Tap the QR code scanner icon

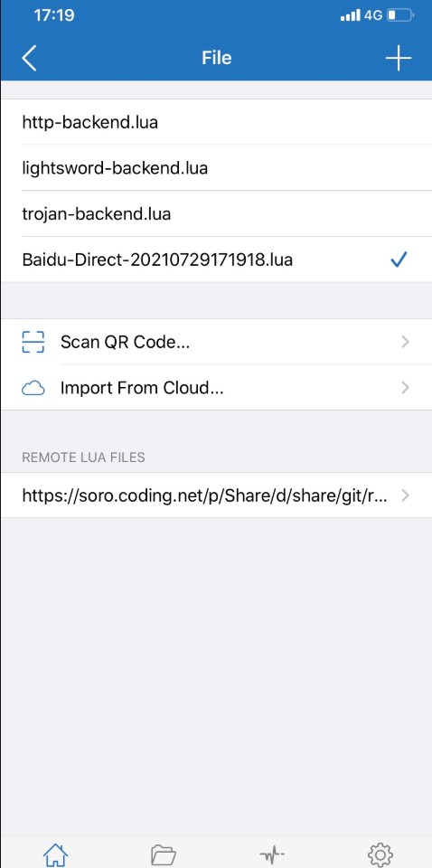pos(33,342)
